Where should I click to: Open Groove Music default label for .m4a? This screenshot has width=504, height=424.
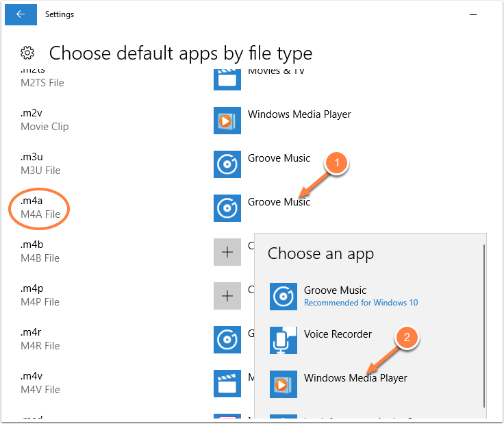tap(279, 202)
